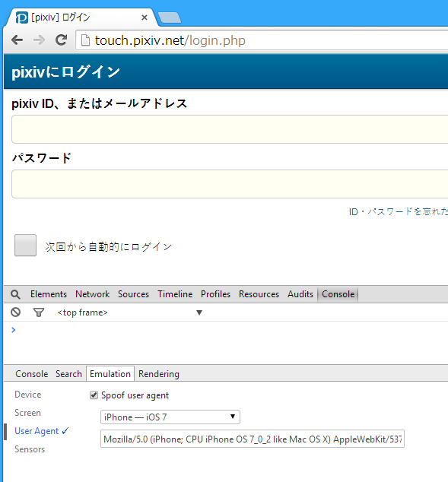Click the page icon in the address bar
Viewport: 448px width, 482px height.
point(85,40)
